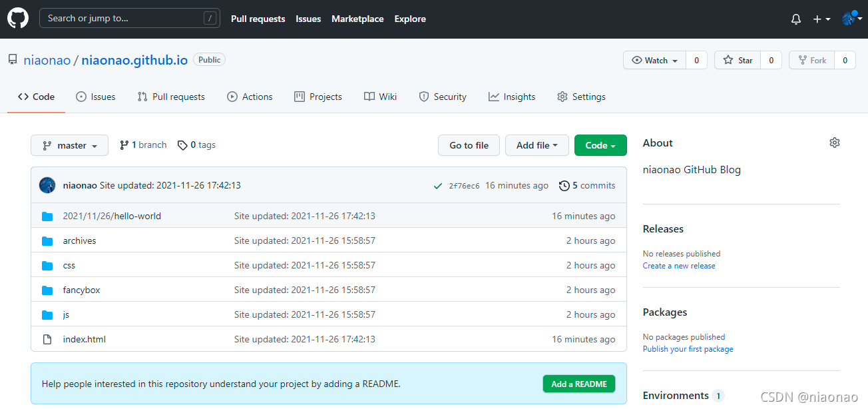Open the index.html file

pos(85,339)
